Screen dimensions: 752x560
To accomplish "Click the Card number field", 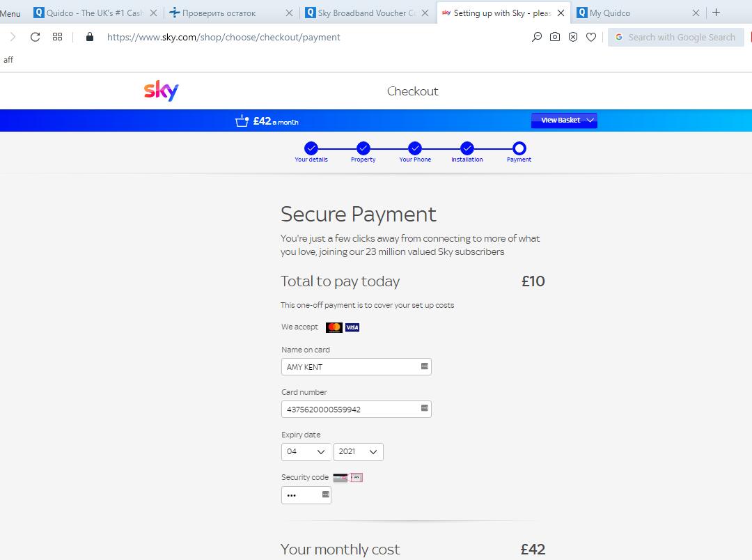I will click(350, 410).
